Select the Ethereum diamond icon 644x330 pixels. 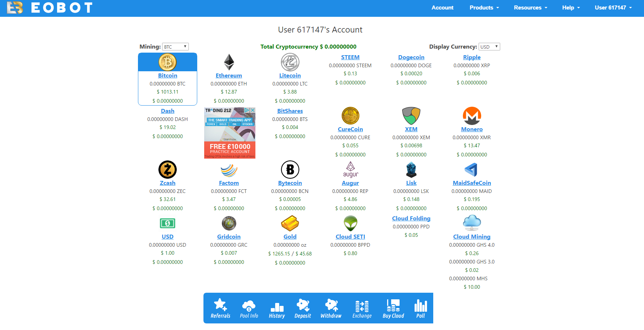[x=229, y=62]
